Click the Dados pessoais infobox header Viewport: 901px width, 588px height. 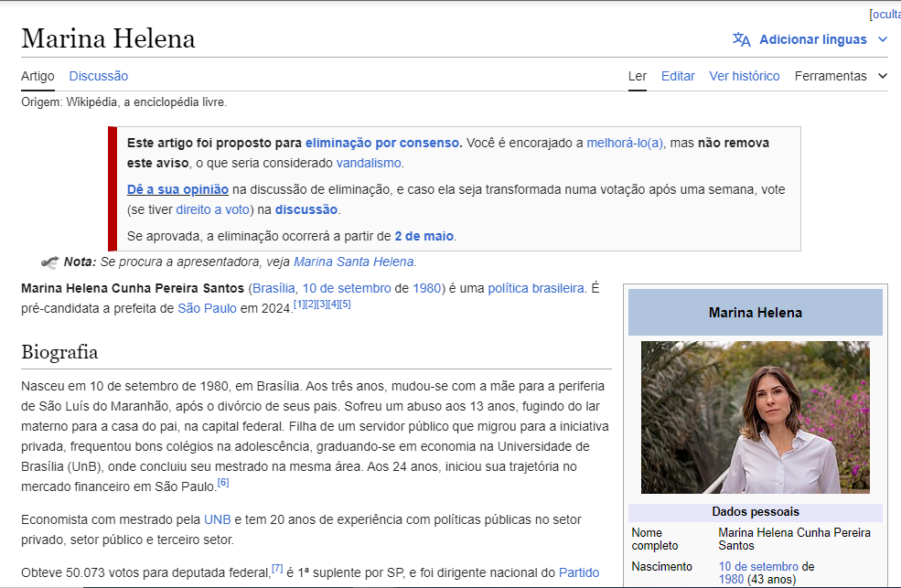tap(755, 511)
